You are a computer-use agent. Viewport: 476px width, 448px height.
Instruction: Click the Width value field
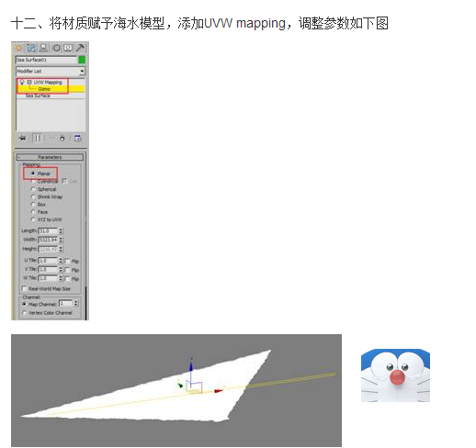tap(48, 240)
